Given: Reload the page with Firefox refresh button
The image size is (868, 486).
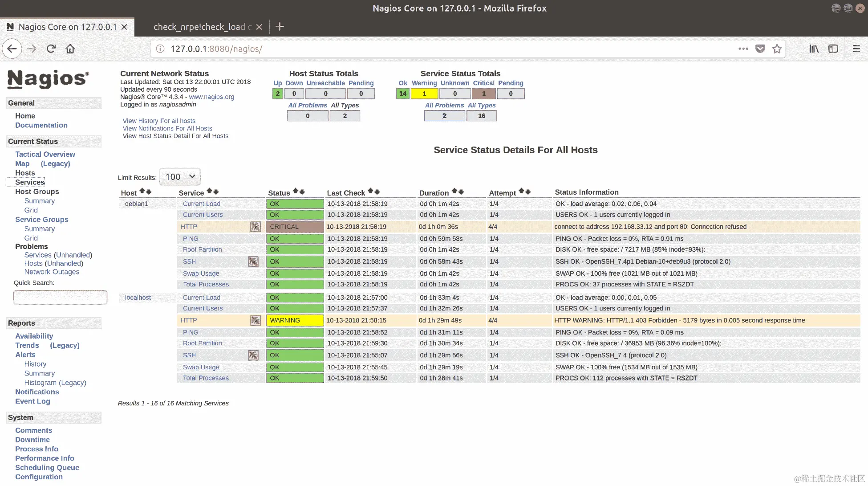Looking at the screenshot, I should click(x=51, y=49).
